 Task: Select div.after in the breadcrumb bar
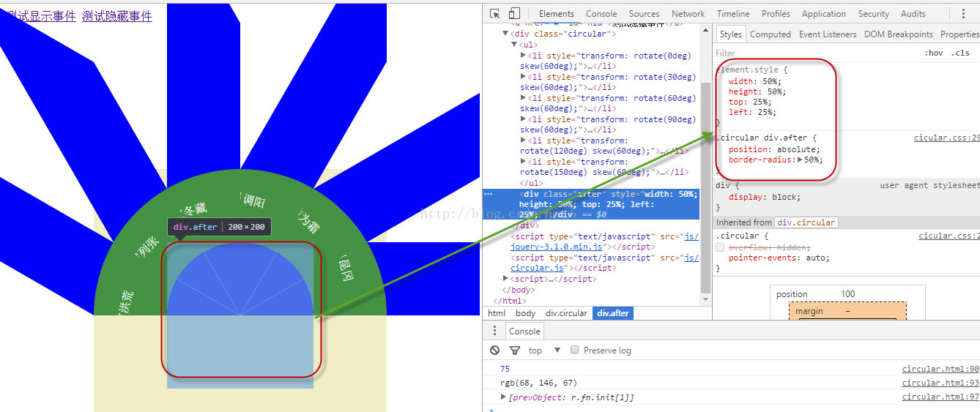point(613,313)
